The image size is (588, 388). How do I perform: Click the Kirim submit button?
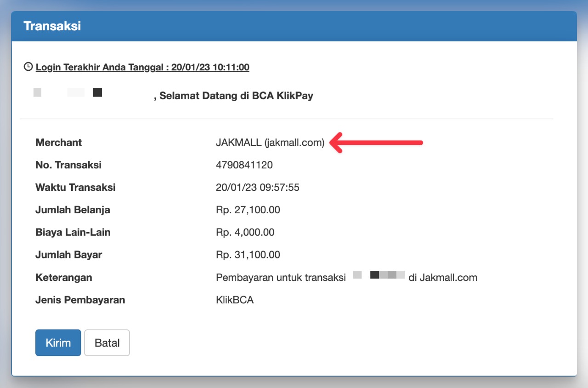58,342
